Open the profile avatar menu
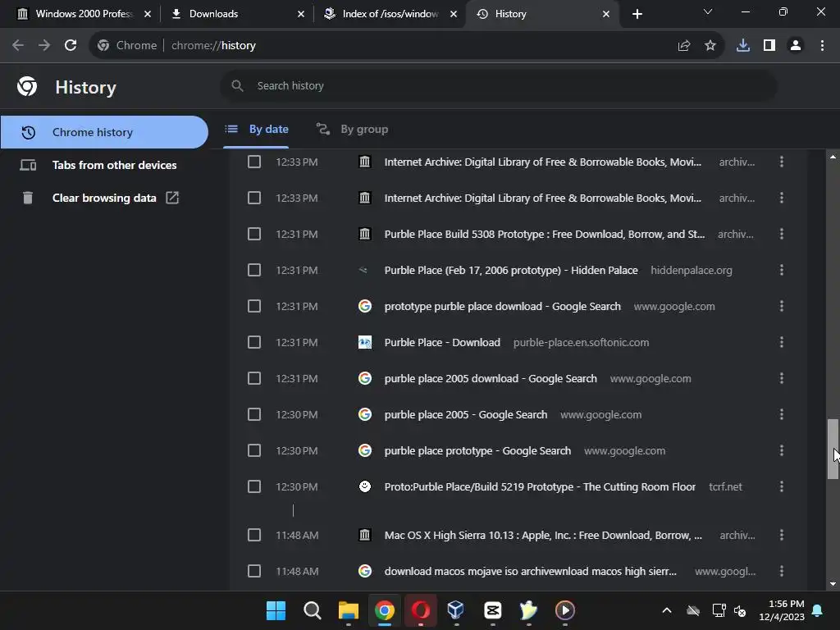The height and width of the screenshot is (630, 840). [x=796, y=46]
